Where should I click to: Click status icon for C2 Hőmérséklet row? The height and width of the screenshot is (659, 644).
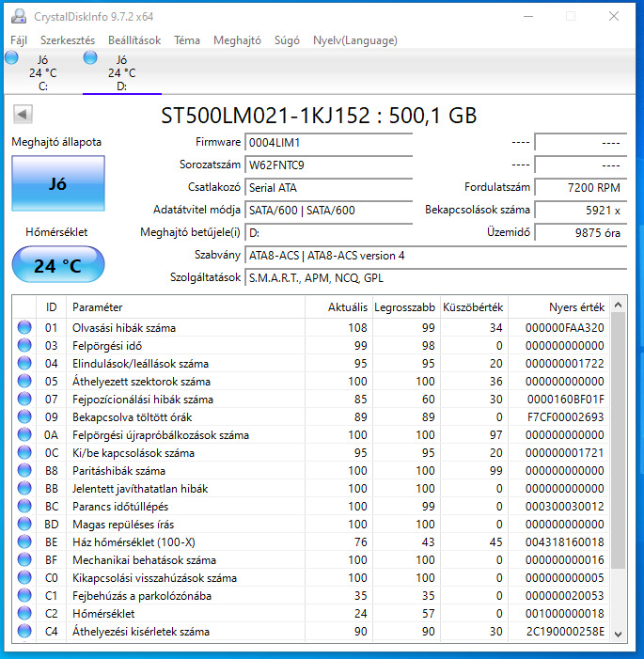click(x=24, y=613)
